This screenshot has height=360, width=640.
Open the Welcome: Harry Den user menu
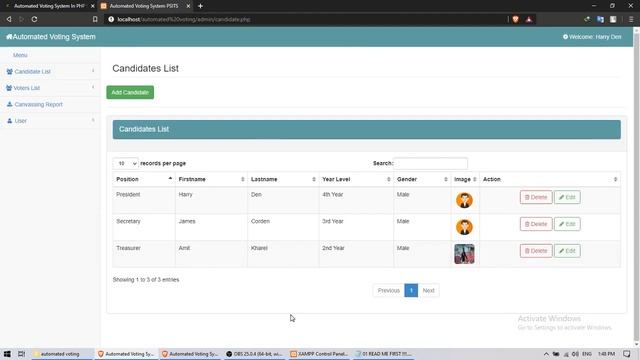point(592,37)
